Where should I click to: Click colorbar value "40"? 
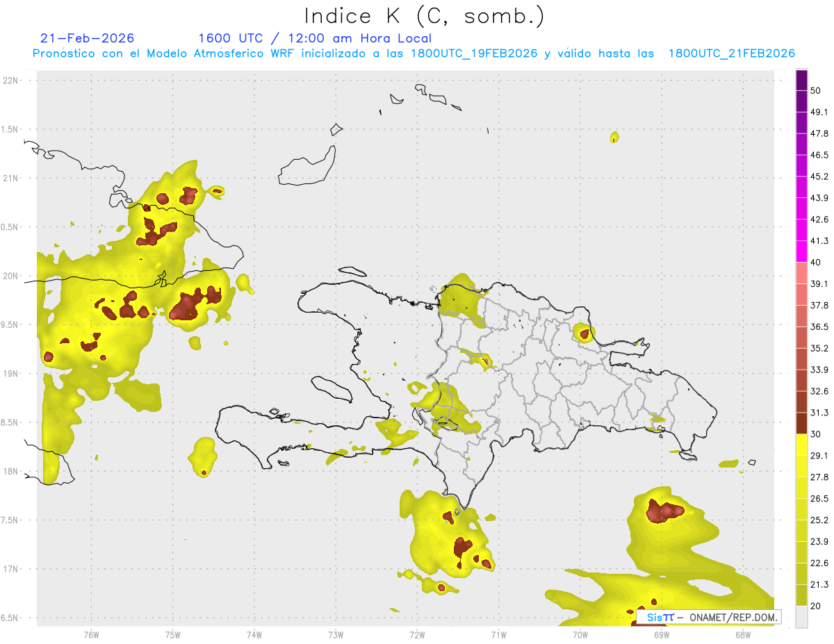point(816,263)
